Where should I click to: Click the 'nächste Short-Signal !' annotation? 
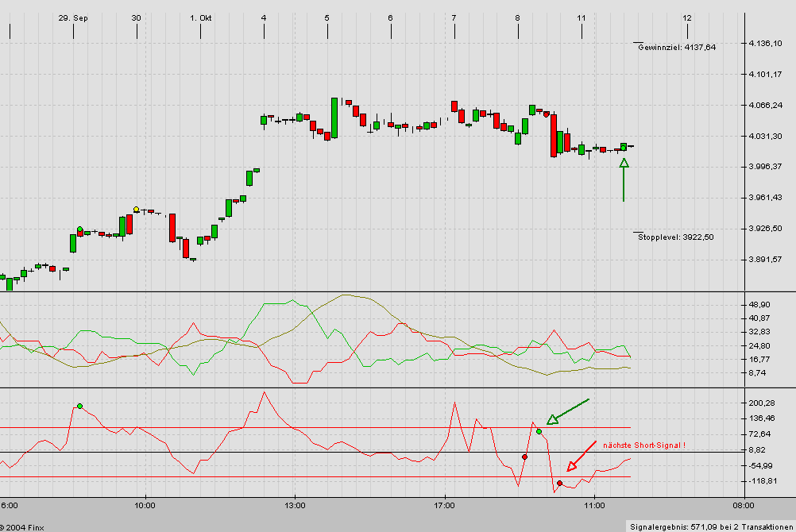pos(643,445)
